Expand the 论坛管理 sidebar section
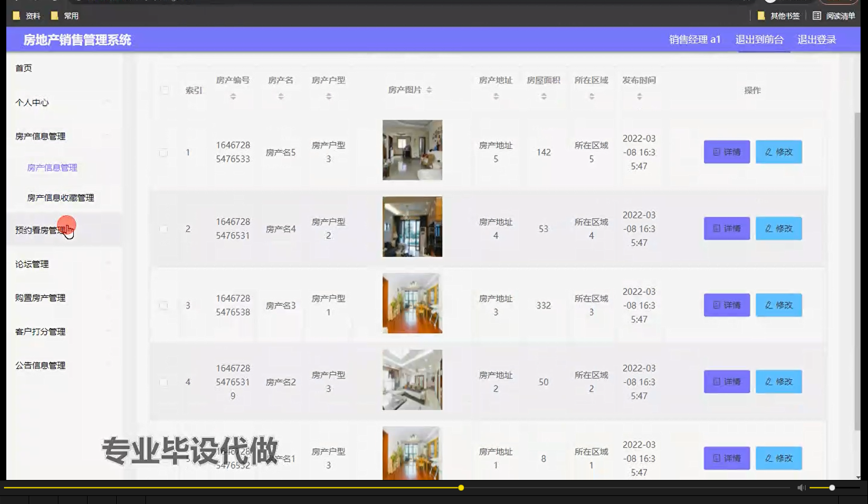The image size is (868, 504). pyautogui.click(x=32, y=264)
